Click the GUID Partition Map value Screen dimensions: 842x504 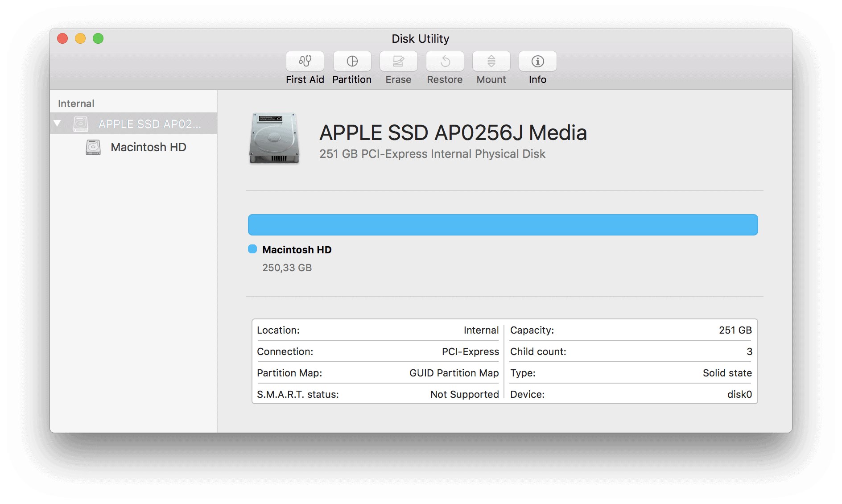pyautogui.click(x=454, y=373)
